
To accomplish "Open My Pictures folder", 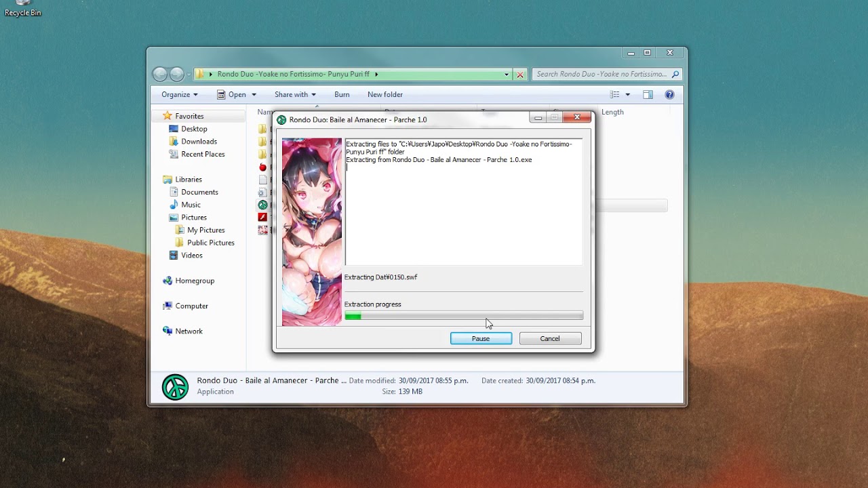I will tap(206, 230).
